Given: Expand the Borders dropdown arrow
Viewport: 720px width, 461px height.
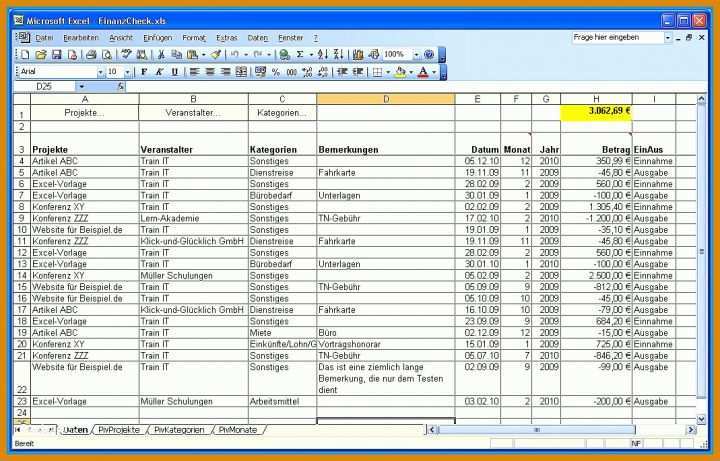Looking at the screenshot, I should (388, 72).
